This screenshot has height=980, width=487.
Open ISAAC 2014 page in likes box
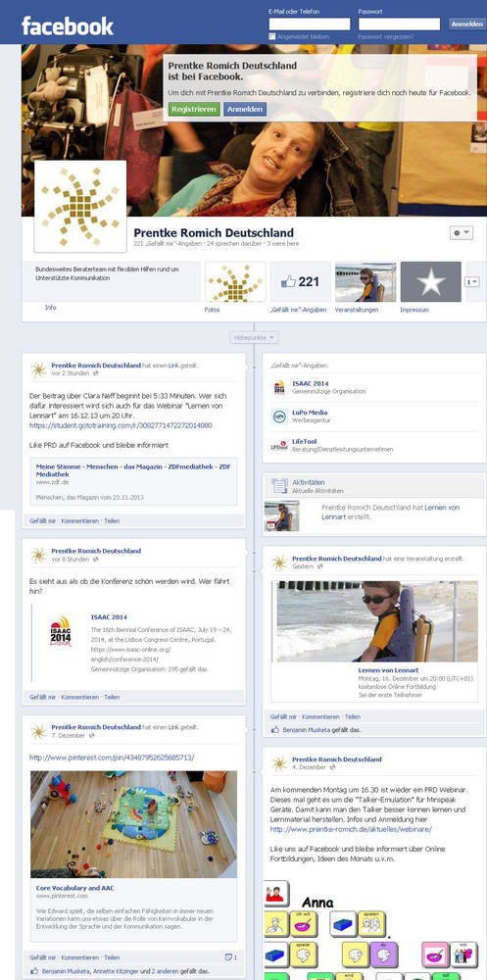(310, 384)
